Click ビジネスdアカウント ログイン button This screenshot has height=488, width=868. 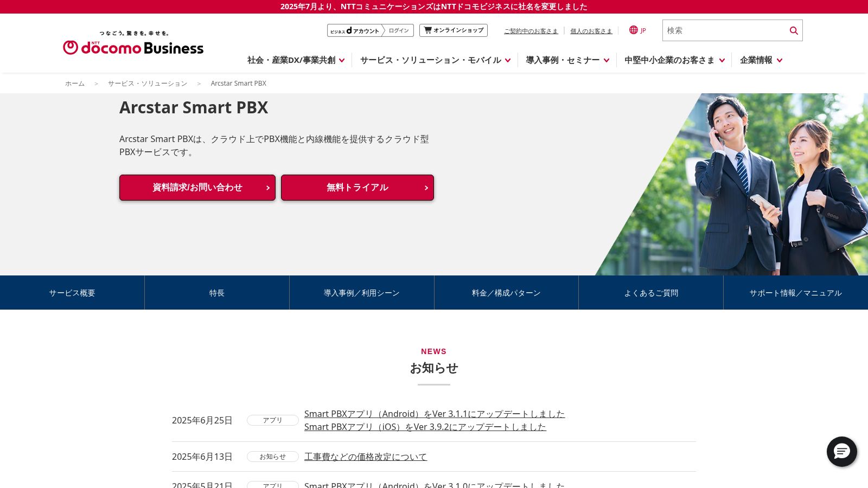371,30
